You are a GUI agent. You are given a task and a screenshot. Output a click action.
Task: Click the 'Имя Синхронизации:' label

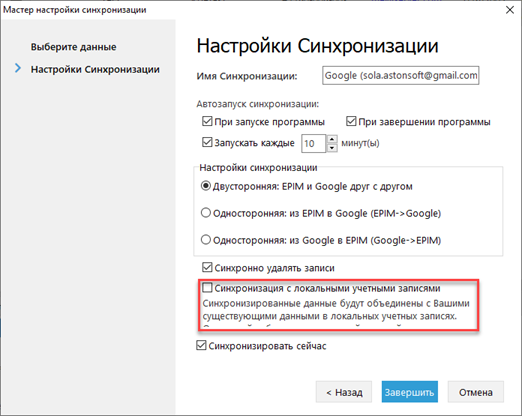[x=247, y=76]
